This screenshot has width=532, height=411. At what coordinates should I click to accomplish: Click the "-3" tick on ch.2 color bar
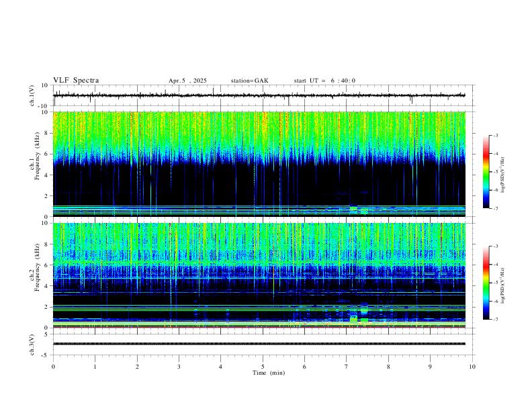click(495, 246)
